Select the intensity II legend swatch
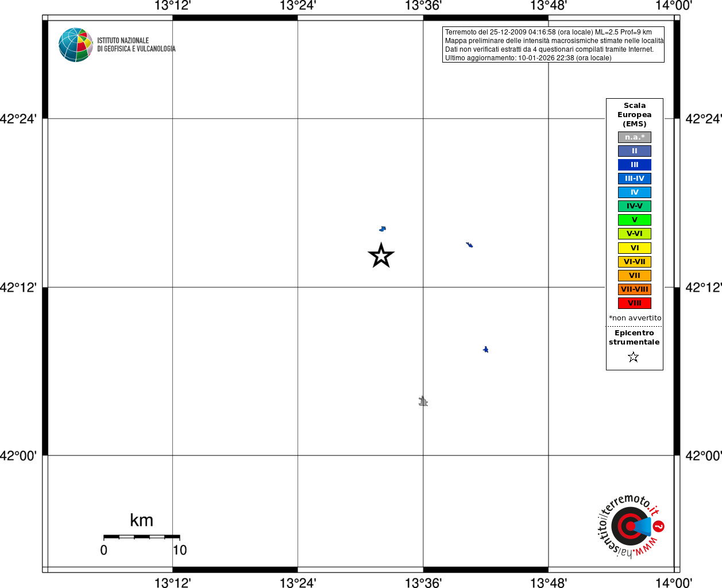722x588 pixels. coord(635,151)
